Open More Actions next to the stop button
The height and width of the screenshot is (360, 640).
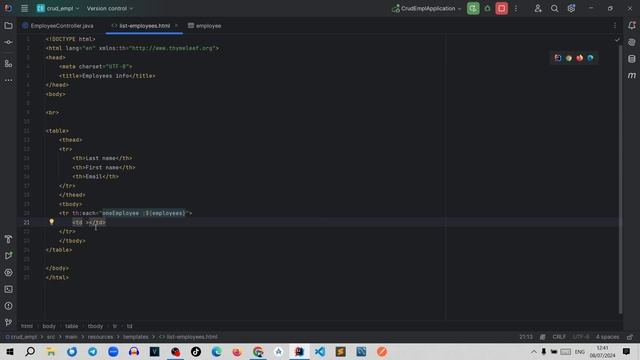(x=516, y=9)
